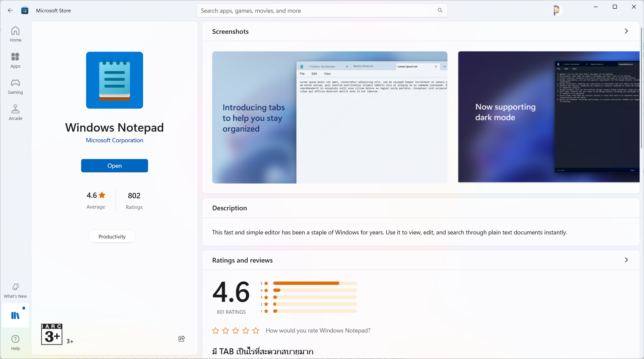Viewport: 644px width, 359px height.
Task: Open the user profile avatar
Action: tap(556, 10)
